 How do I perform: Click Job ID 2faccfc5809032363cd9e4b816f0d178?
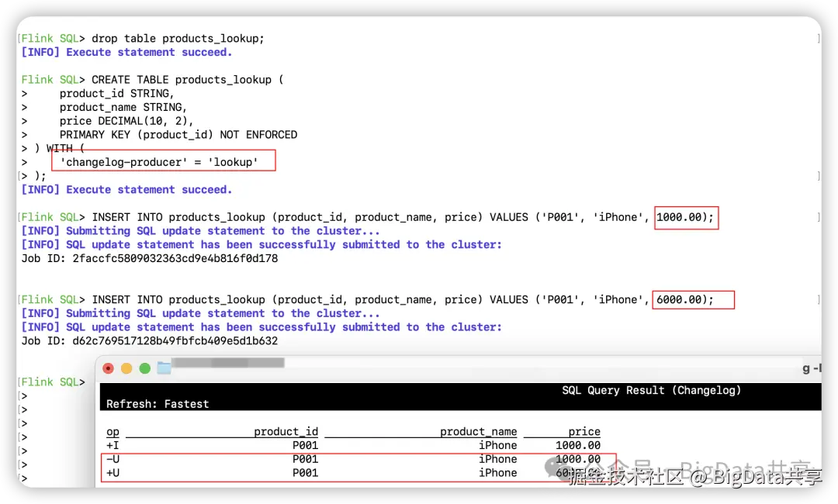(x=175, y=258)
